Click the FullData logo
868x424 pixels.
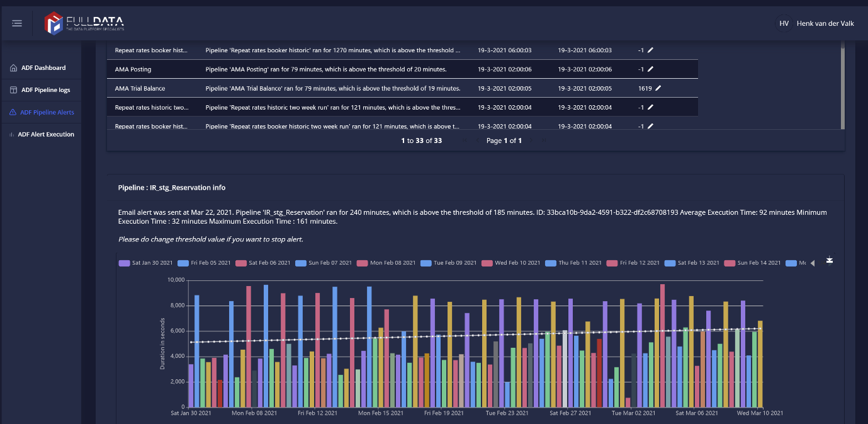coord(84,23)
